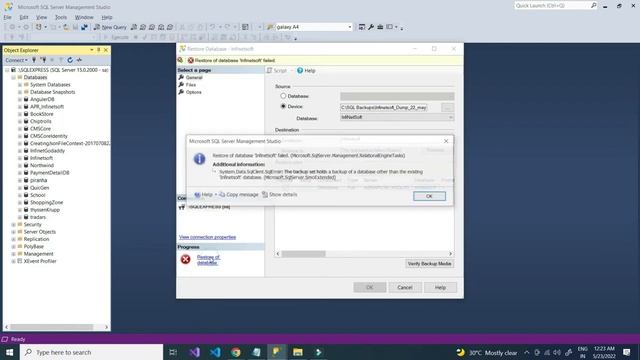The image size is (640, 360).
Task: Click the pin icon on Object Explorer header
Action: [x=98, y=50]
